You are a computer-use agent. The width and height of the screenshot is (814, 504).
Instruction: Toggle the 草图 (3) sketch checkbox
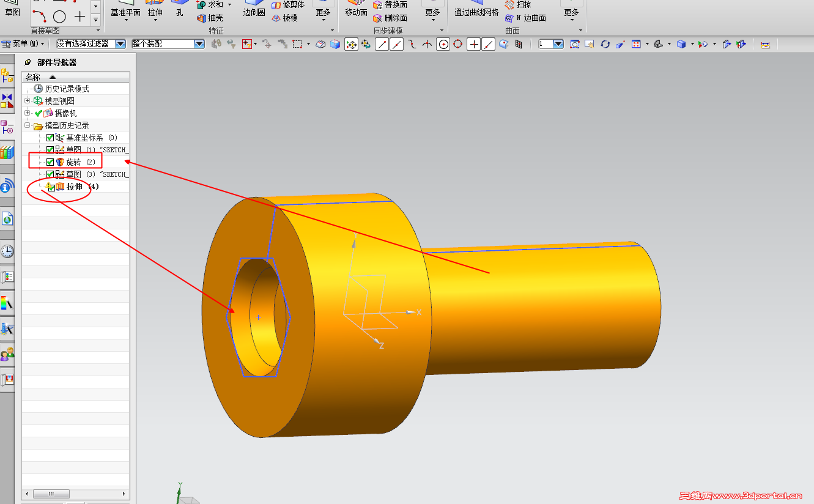click(x=50, y=174)
